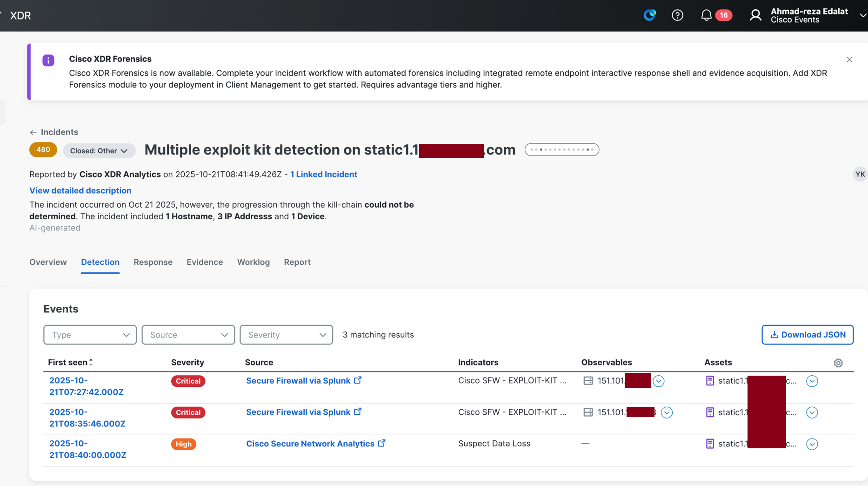Open View detailed description link
Screen dimensions: 868x486
point(80,190)
